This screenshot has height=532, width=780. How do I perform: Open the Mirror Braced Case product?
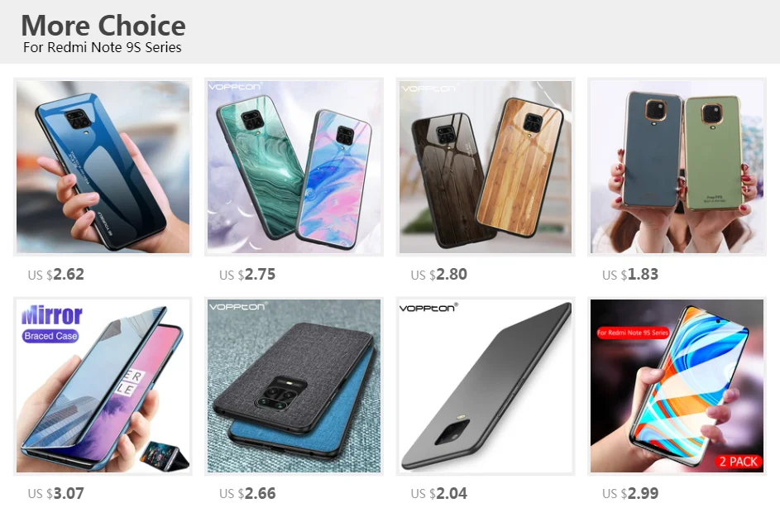pos(103,386)
